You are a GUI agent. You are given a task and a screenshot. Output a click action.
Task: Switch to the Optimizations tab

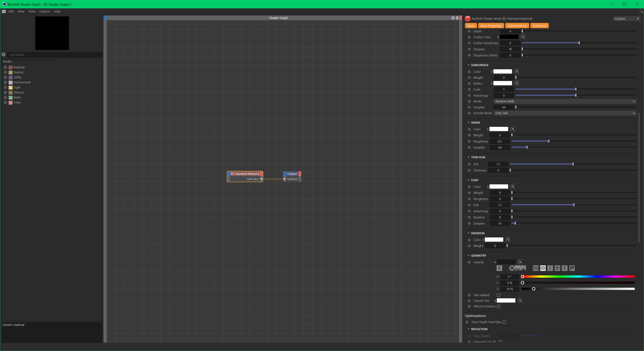point(517,26)
